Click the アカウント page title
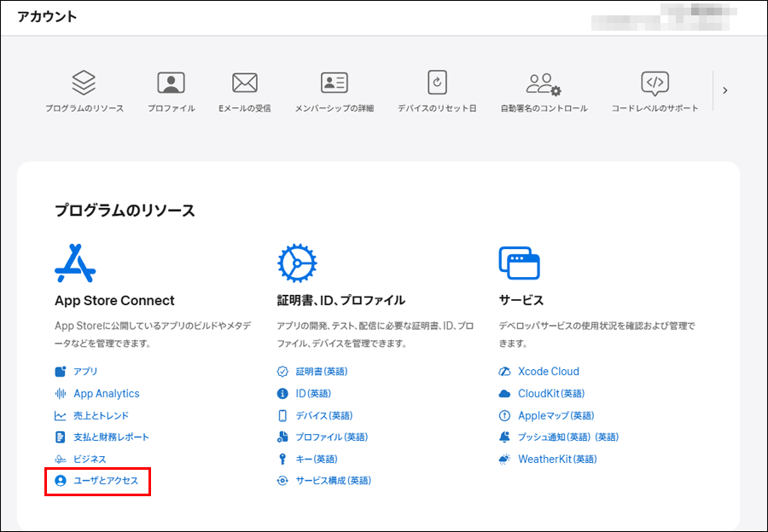 47,17
